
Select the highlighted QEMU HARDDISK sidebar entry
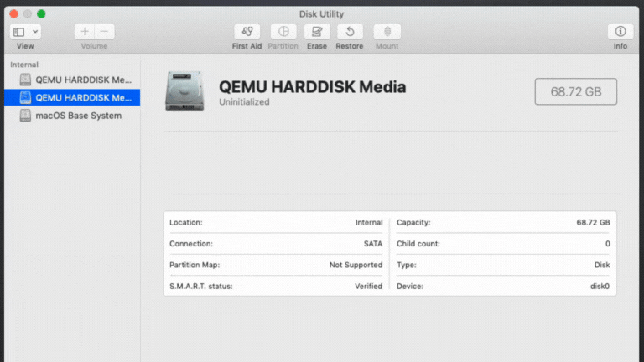[72, 98]
